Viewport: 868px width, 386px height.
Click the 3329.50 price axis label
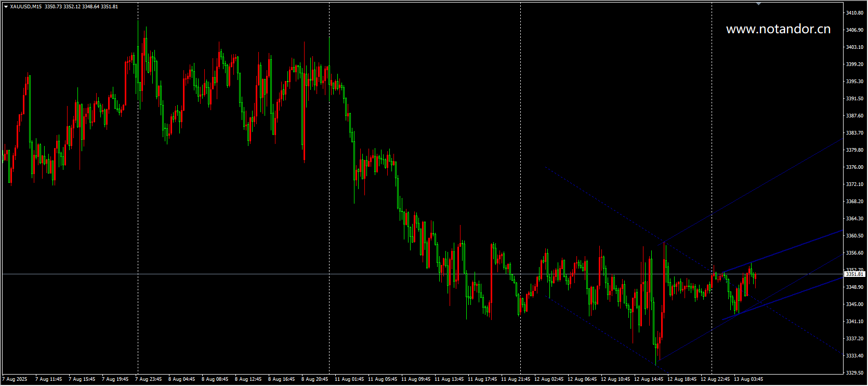[x=854, y=373]
